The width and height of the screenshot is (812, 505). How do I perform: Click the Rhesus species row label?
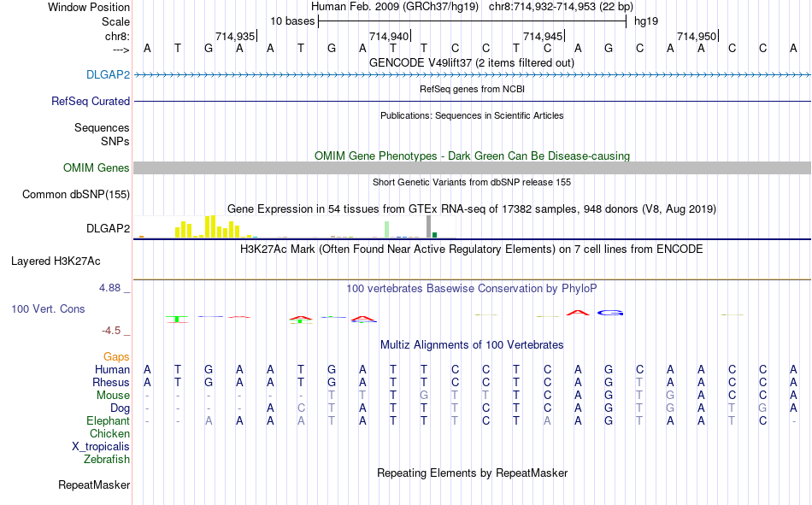[111, 382]
